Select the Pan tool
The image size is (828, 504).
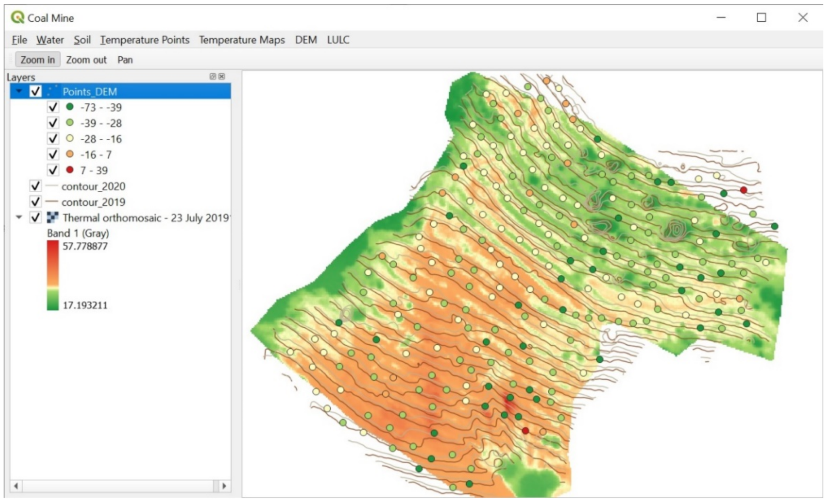[125, 60]
